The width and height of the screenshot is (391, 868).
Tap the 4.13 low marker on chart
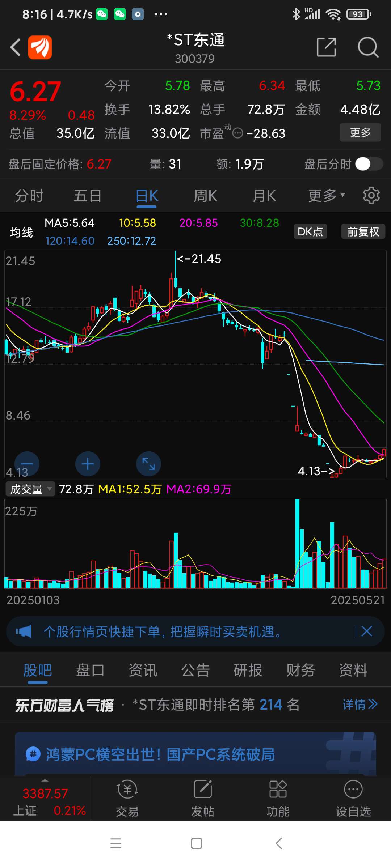click(316, 471)
